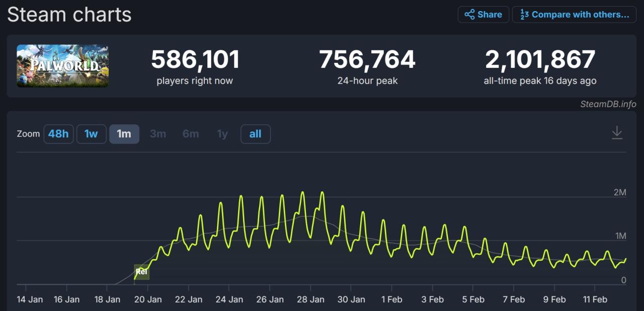
Task: Click the 756,764 24-hour peak figure
Action: [x=367, y=60]
